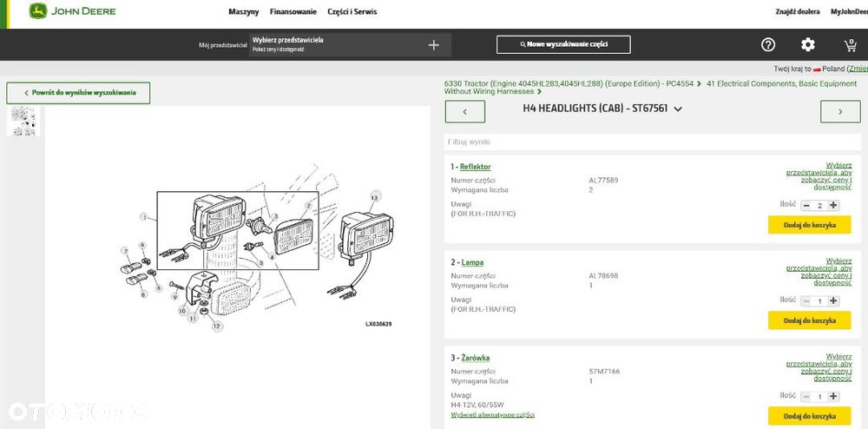The image size is (868, 429).
Task: Select the Wybierz przedstawiciela dealer box
Action: pyautogui.click(x=350, y=45)
